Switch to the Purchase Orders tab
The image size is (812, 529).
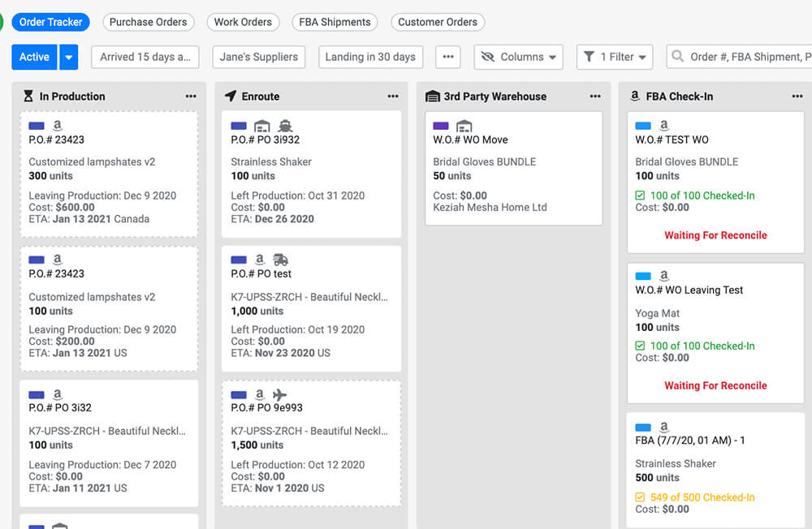(x=149, y=22)
